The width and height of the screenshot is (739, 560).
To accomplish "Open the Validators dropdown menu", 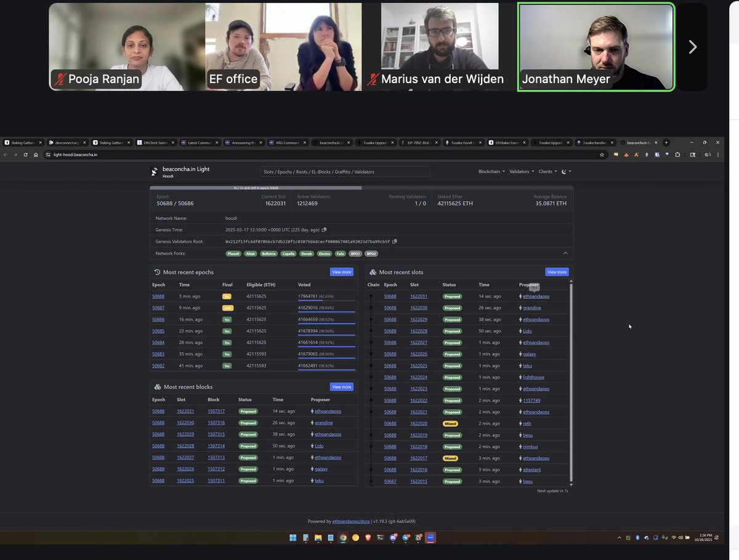I will tap(522, 172).
